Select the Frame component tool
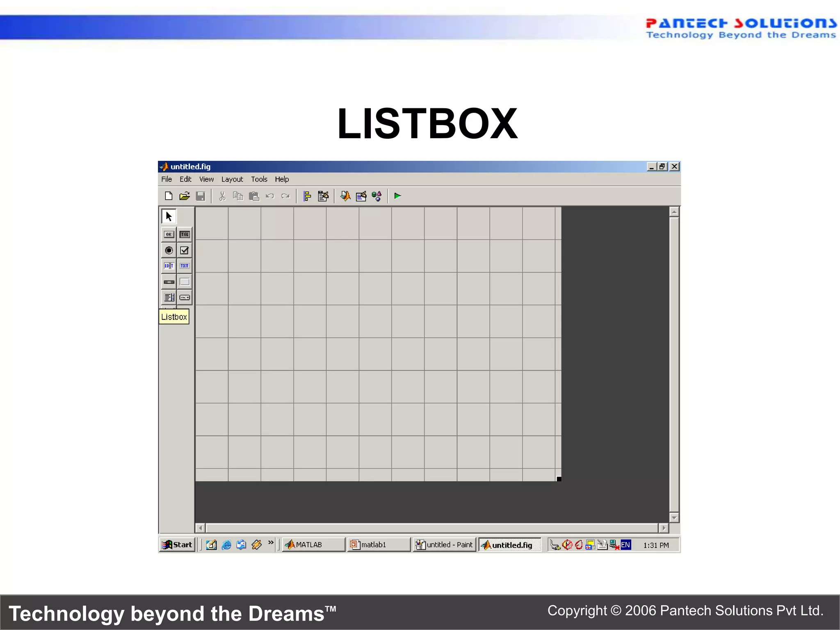 coord(185,282)
